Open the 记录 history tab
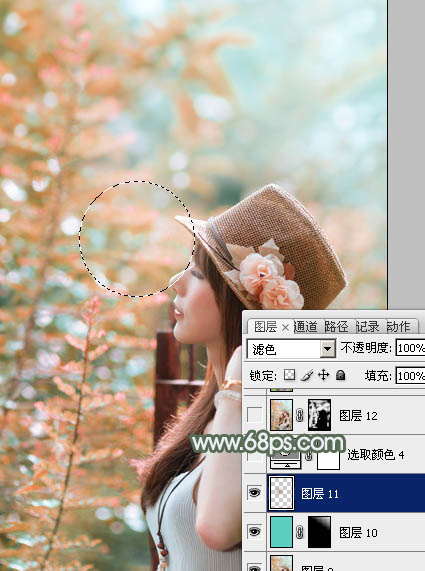Viewport: 425px width, 571px height. click(x=367, y=327)
